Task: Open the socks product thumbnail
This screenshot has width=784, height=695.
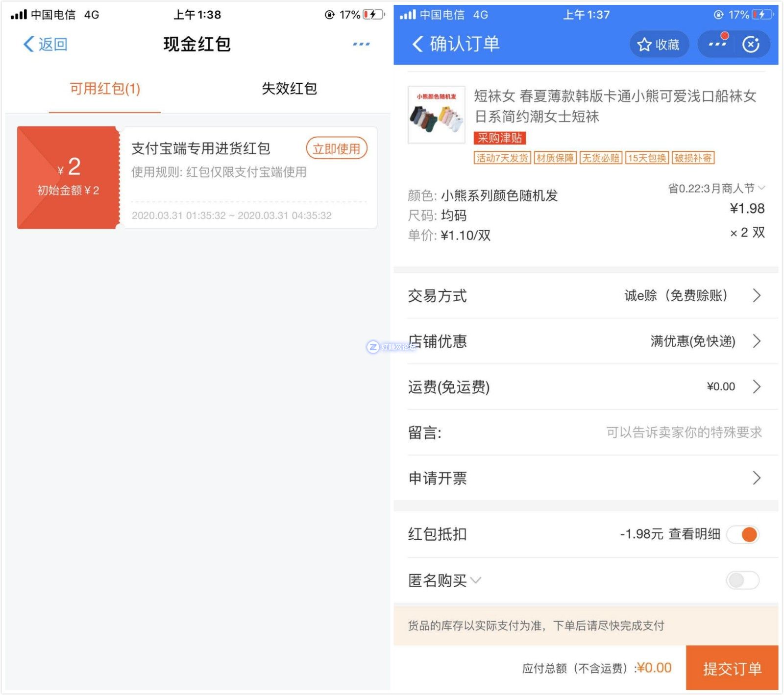Action: tap(436, 115)
